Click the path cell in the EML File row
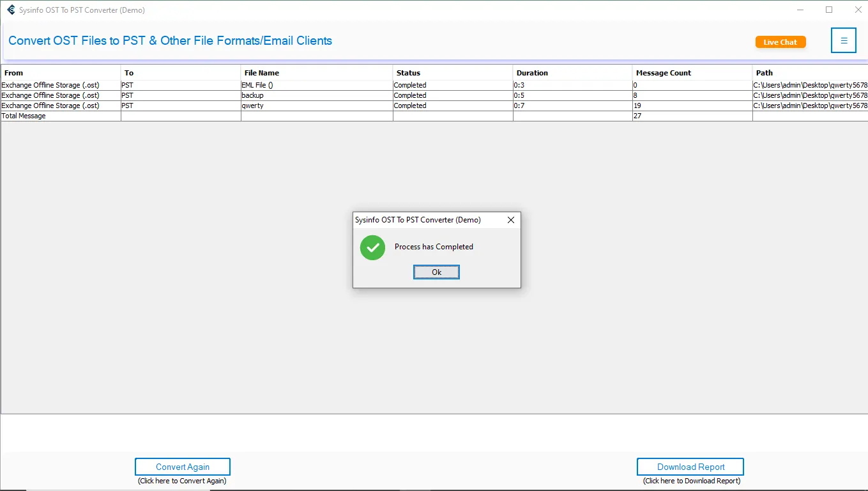 pos(811,85)
